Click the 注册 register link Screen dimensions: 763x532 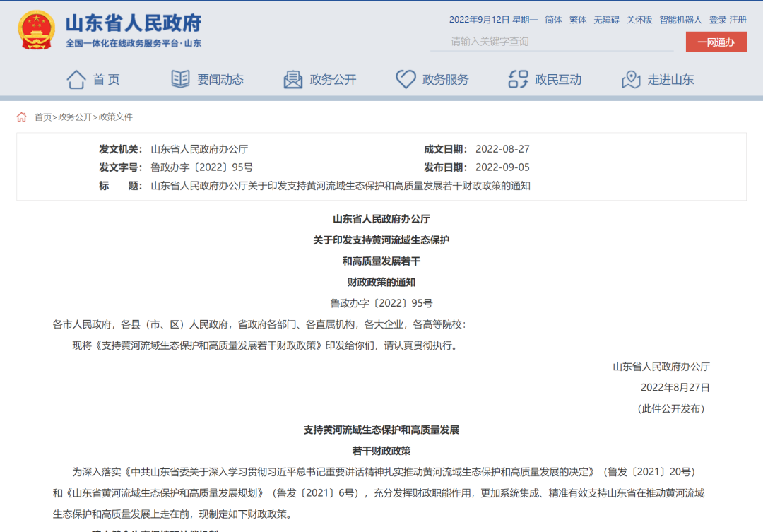click(x=738, y=20)
